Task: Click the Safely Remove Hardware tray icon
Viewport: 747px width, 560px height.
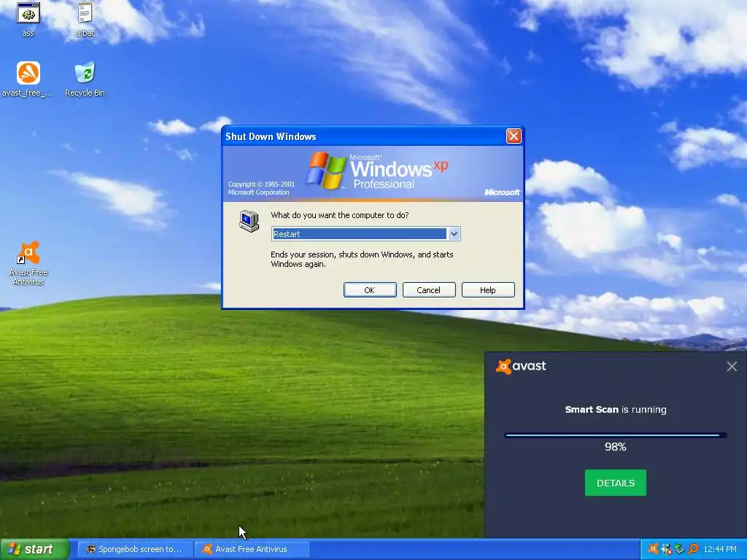Action: [679, 549]
